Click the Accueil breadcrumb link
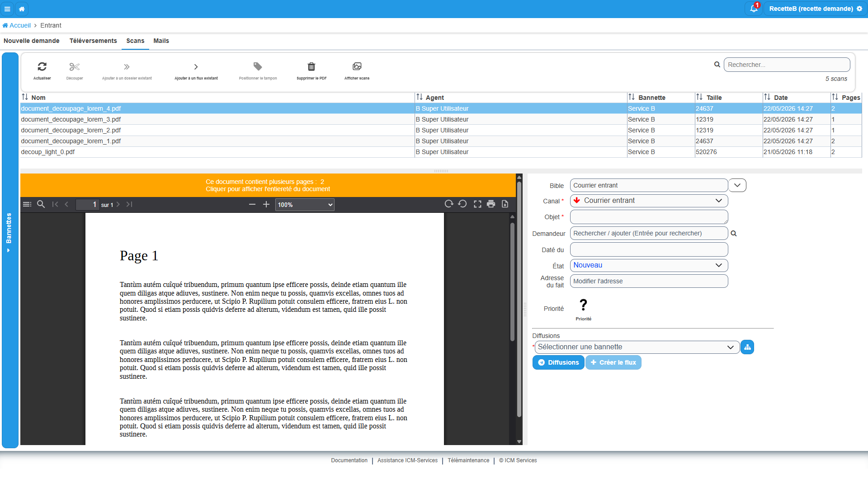Viewport: 868px width, 488px height. pyautogui.click(x=17, y=25)
